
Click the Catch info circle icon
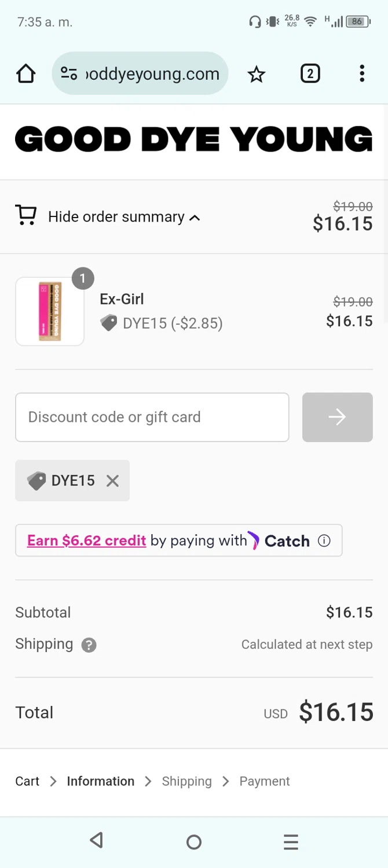tap(324, 540)
